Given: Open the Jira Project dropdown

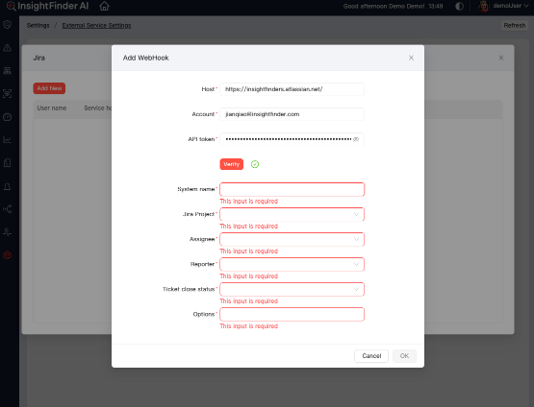Looking at the screenshot, I should tap(292, 214).
